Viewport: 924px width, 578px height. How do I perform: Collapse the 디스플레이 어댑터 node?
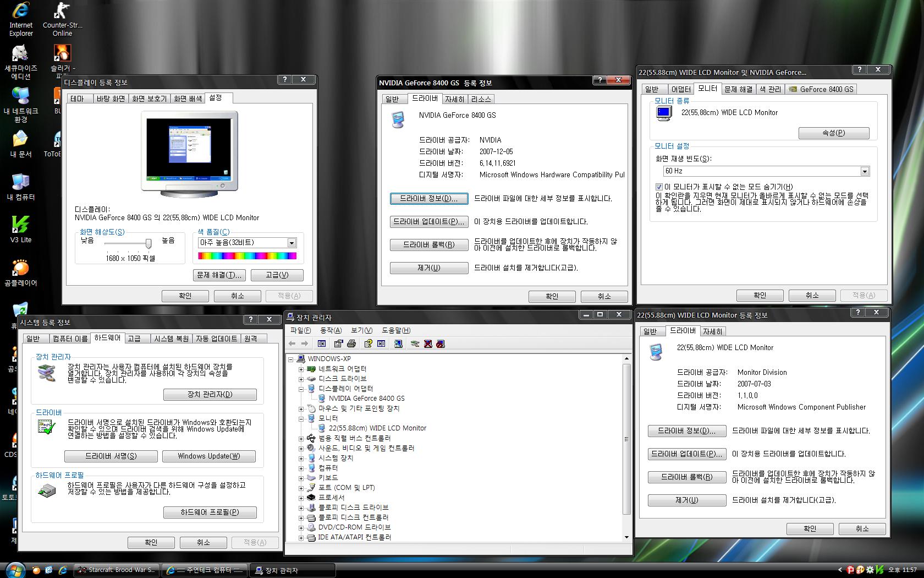click(301, 389)
